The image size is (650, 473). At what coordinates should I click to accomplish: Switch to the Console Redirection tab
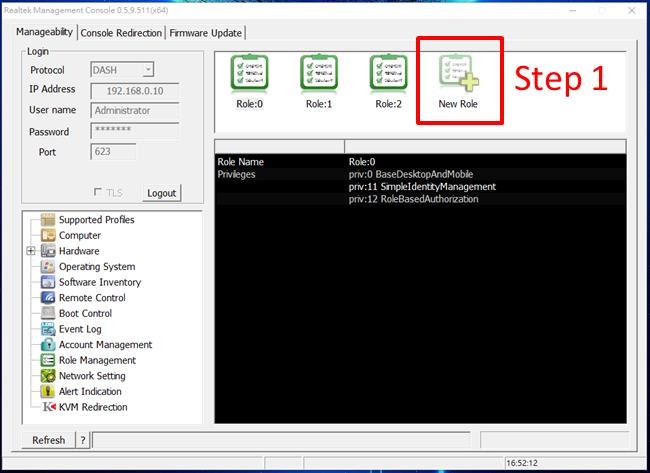[x=121, y=33]
